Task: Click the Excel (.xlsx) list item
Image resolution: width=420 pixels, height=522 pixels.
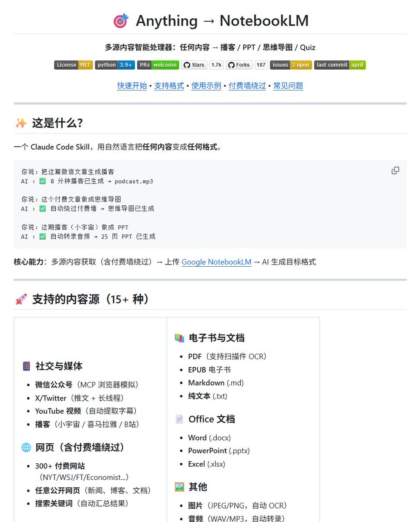Action: [x=207, y=464]
